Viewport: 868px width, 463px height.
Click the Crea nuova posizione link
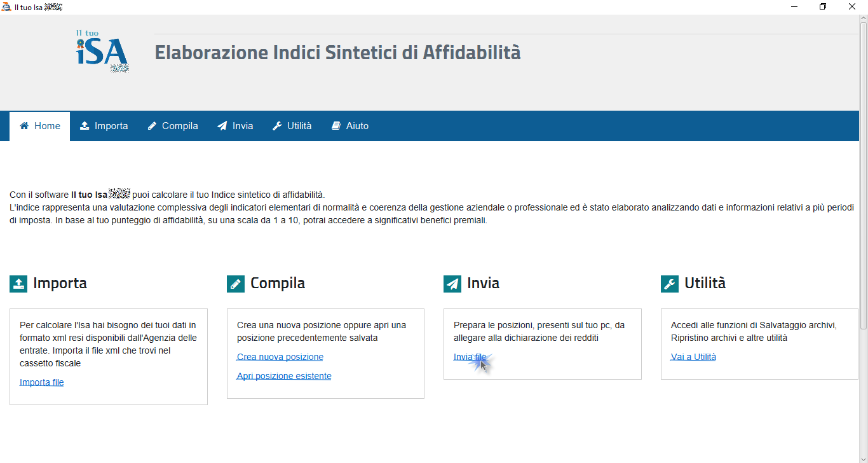280,357
